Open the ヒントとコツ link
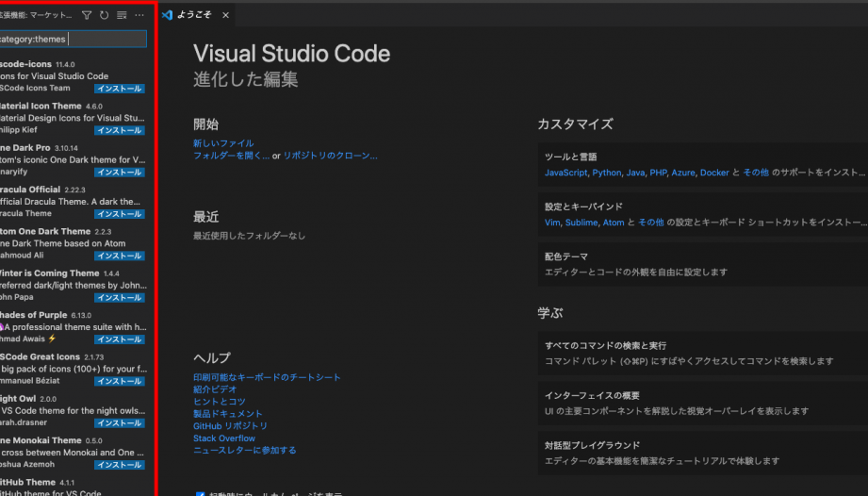The height and width of the screenshot is (496, 868). (x=220, y=402)
